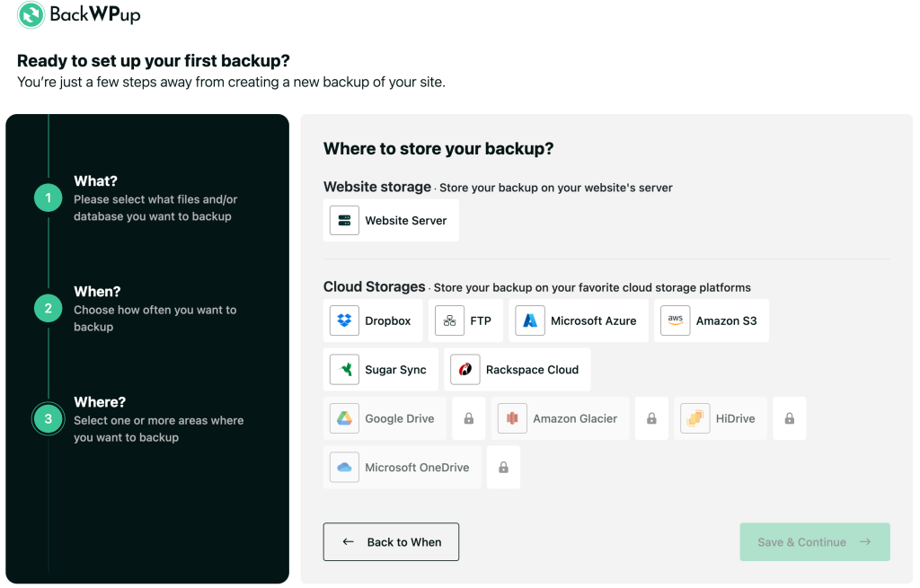Click the BackWPup logo icon
Screen dimensions: 920x588
(x=31, y=14)
